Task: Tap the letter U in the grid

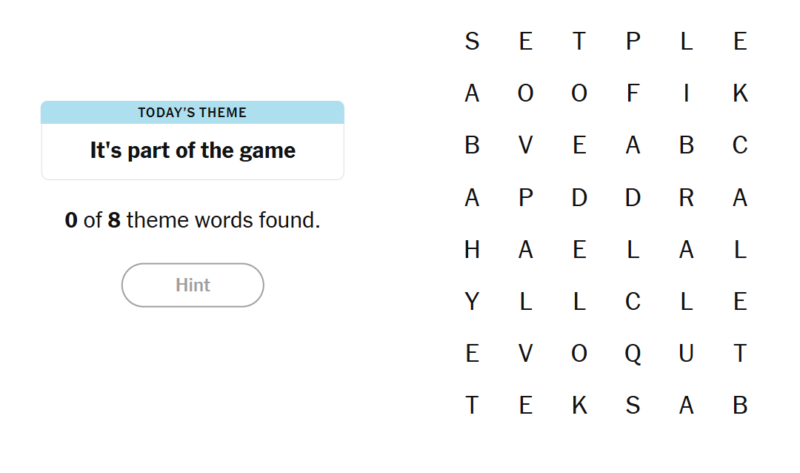Action: (x=686, y=354)
